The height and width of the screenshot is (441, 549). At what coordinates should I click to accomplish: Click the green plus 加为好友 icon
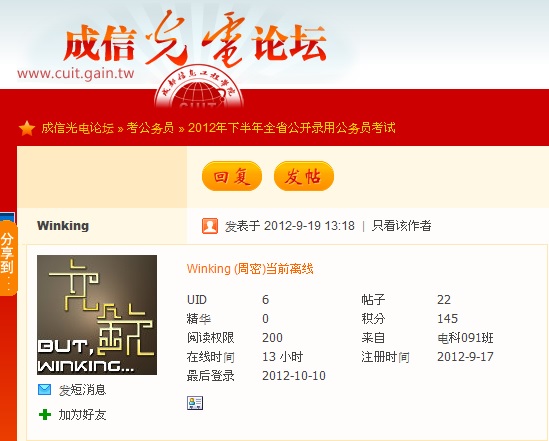(45, 415)
